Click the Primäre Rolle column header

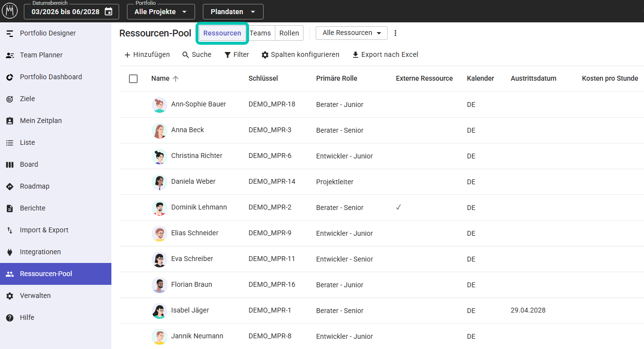point(337,79)
